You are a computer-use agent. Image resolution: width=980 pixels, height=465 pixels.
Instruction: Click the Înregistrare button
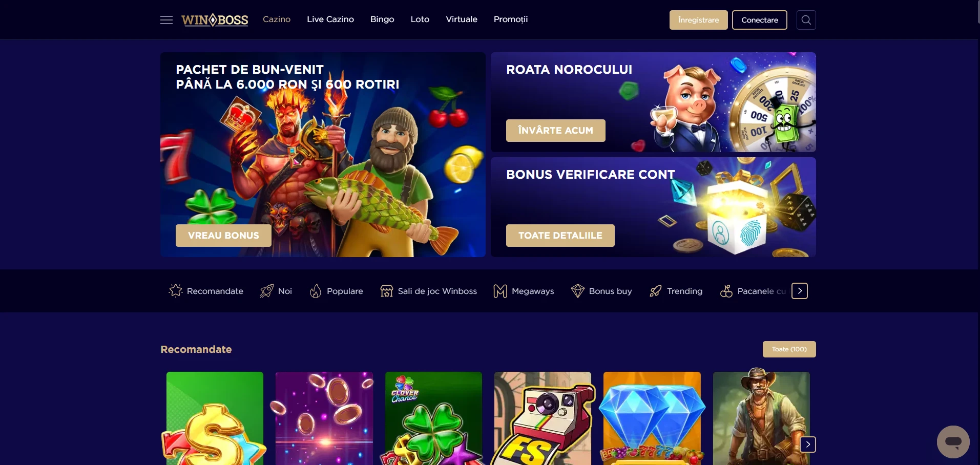point(698,20)
